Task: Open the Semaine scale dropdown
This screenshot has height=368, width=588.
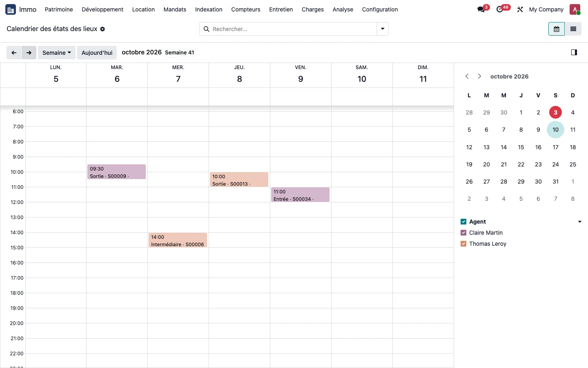Action: (x=57, y=53)
